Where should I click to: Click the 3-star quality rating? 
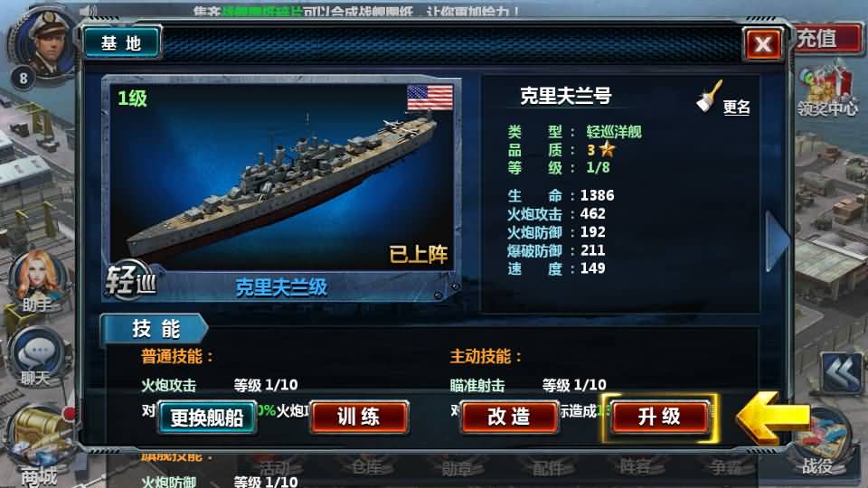pos(601,149)
